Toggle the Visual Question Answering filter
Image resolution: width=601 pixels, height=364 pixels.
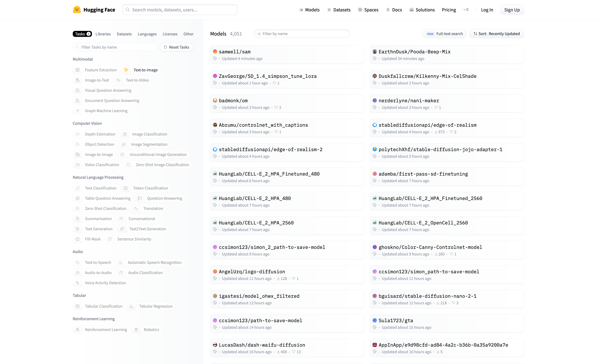(103, 90)
